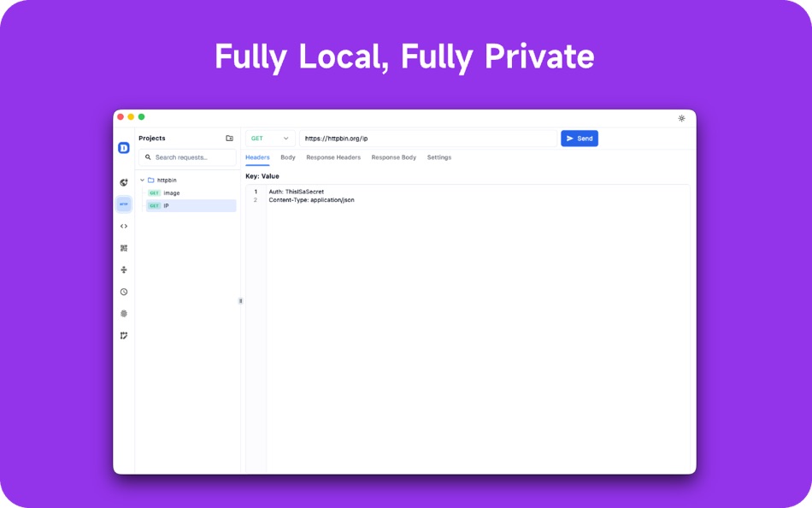The width and height of the screenshot is (812, 508).
Task: Maximize the window with green button
Action: (141, 117)
